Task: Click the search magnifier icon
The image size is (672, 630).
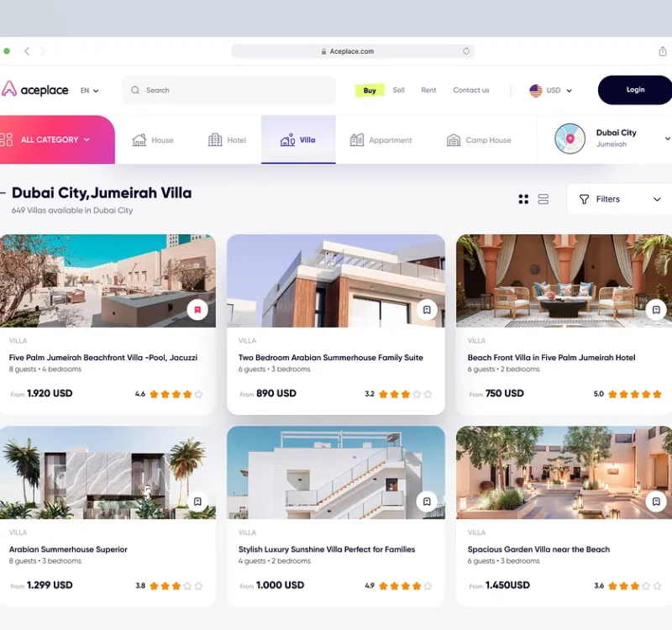Action: pyautogui.click(x=135, y=90)
